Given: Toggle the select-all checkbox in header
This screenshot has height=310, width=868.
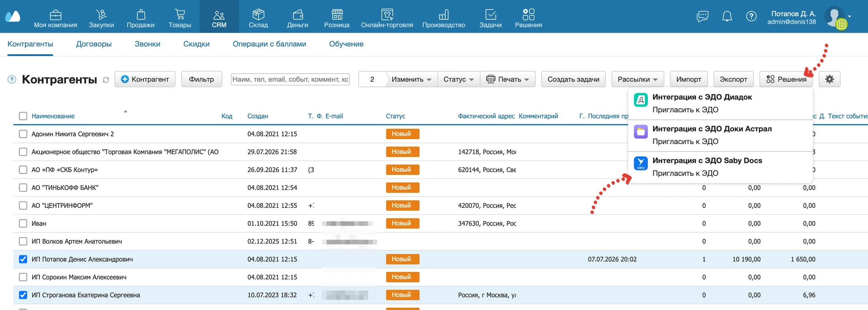Looking at the screenshot, I should point(23,116).
